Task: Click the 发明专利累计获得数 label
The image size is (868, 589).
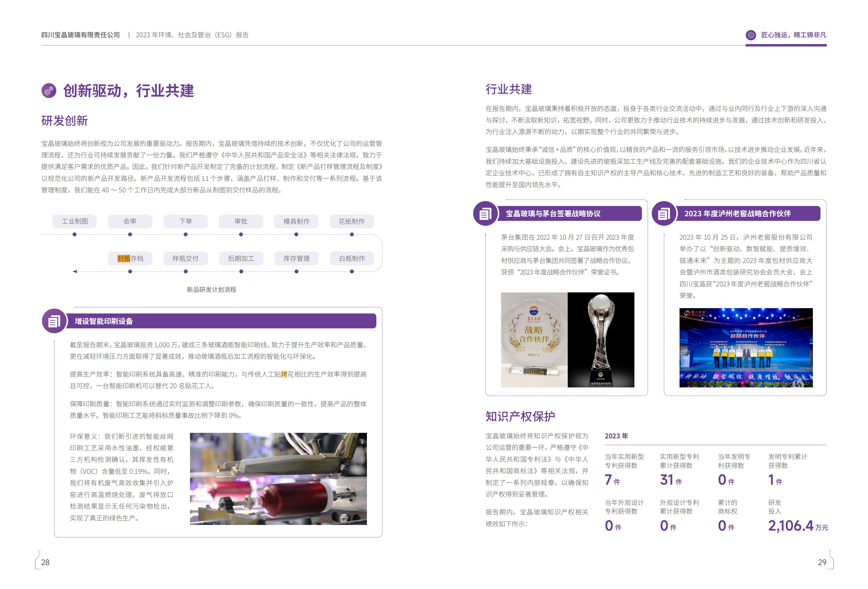Action: tap(788, 461)
